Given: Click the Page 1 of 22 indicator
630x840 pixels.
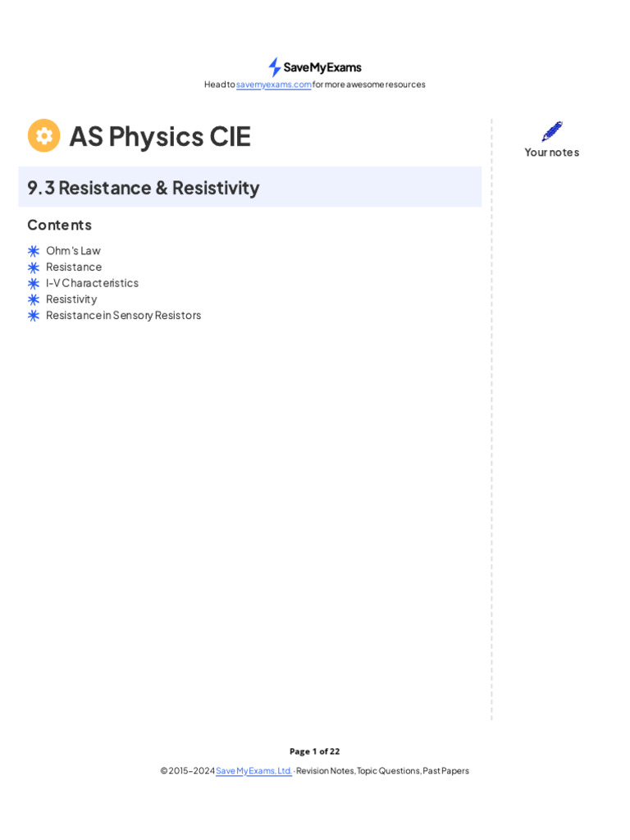Looking at the screenshot, I should [x=314, y=751].
